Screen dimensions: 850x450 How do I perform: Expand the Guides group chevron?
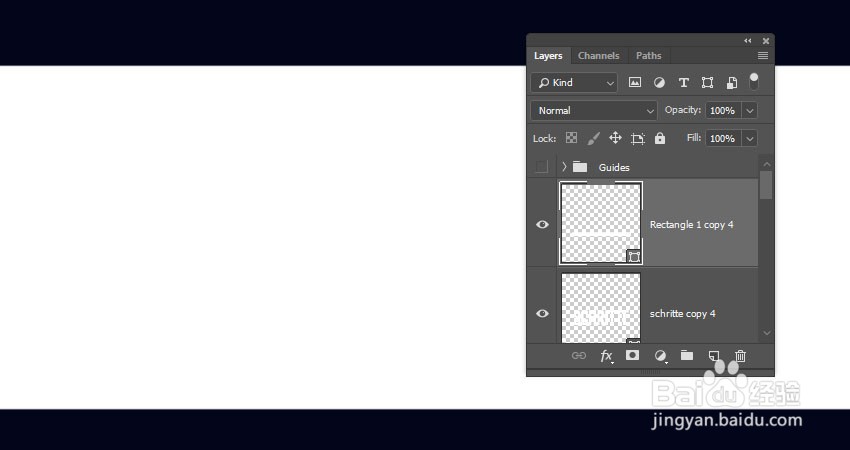pos(564,166)
